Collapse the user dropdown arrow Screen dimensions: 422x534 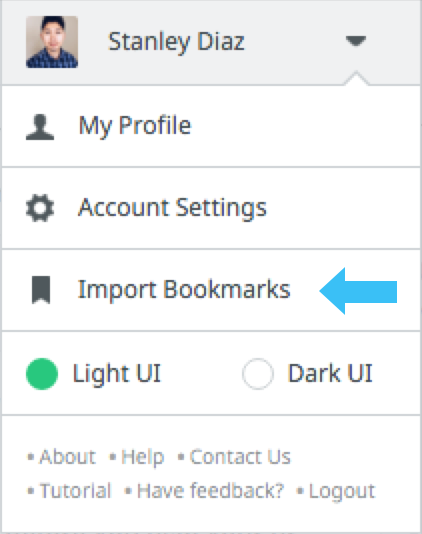click(356, 41)
